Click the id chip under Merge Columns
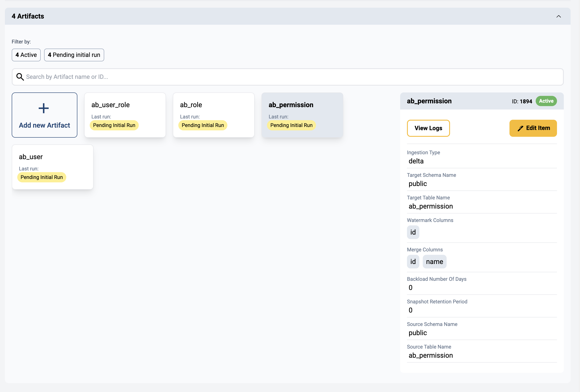This screenshot has width=580, height=392. [413, 262]
